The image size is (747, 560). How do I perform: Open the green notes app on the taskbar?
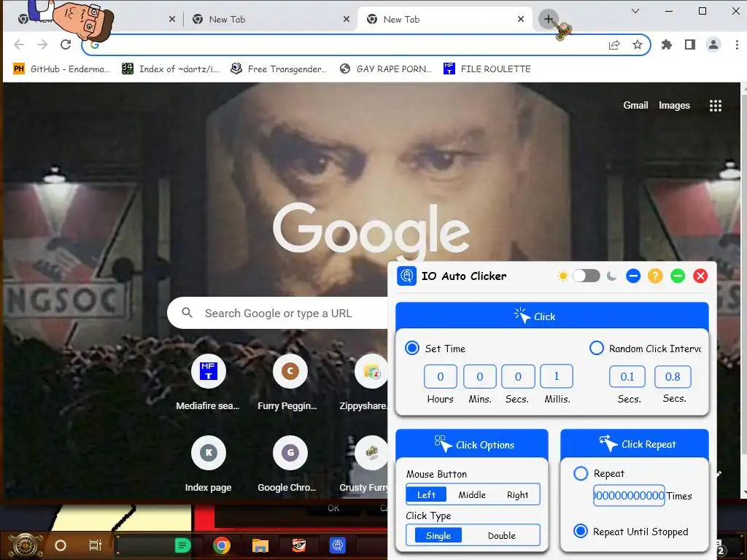pyautogui.click(x=182, y=545)
